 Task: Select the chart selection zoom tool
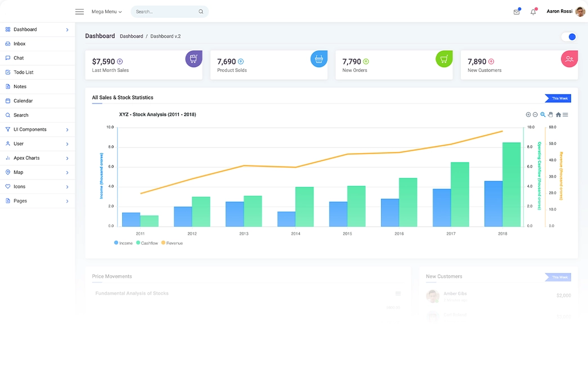(x=542, y=115)
